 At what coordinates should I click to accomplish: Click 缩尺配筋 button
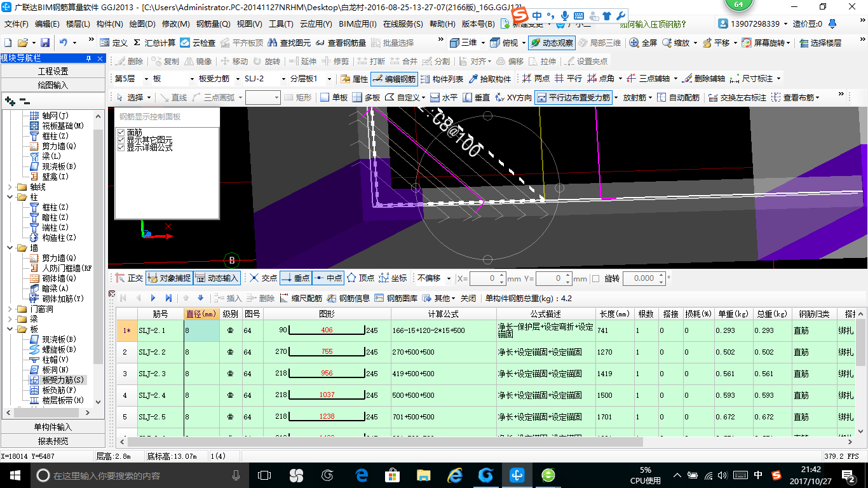301,298
